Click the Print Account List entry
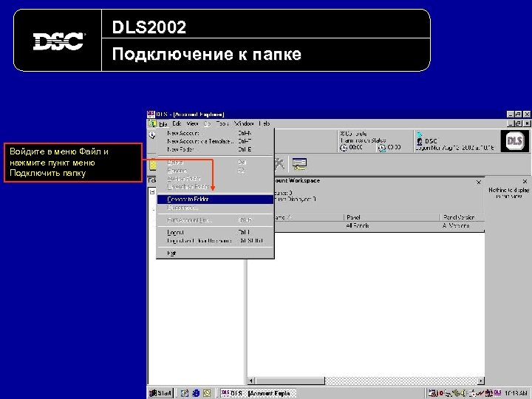 coord(215,220)
